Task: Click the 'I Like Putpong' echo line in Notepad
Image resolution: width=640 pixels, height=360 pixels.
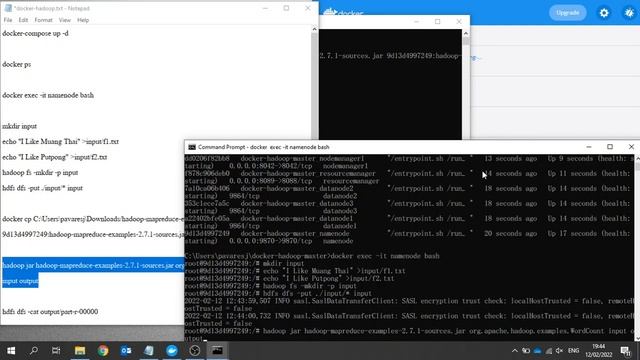Action: pyautogui.click(x=55, y=157)
